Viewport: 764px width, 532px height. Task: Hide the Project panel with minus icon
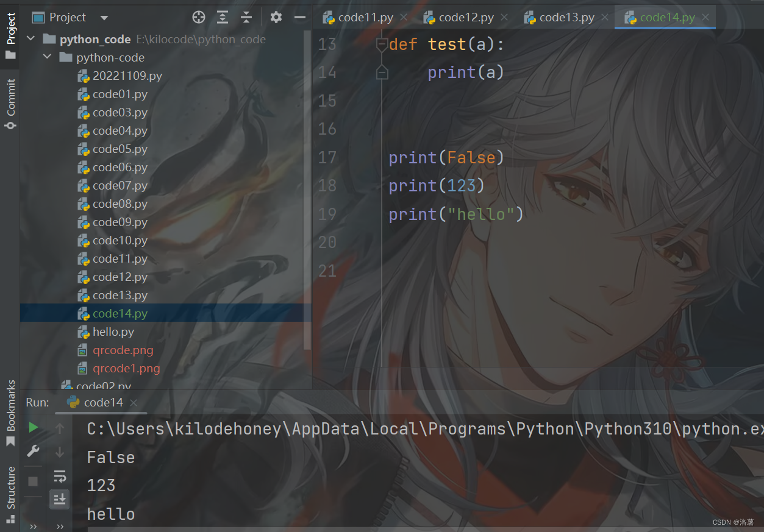pyautogui.click(x=299, y=17)
